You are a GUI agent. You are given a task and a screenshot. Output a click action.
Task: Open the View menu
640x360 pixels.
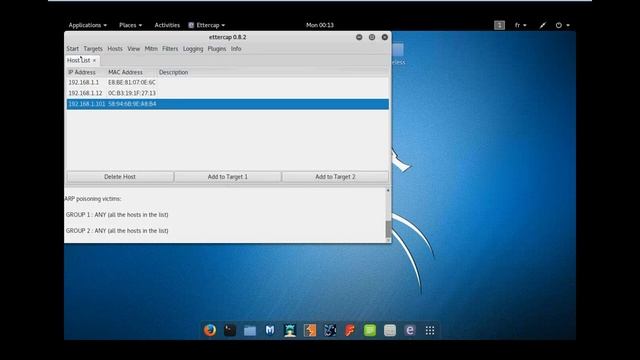tap(133, 49)
